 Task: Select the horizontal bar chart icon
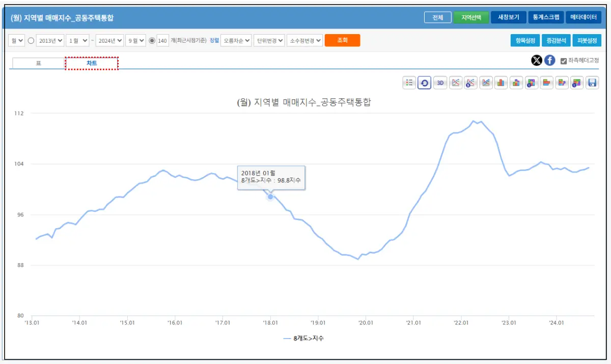point(547,82)
